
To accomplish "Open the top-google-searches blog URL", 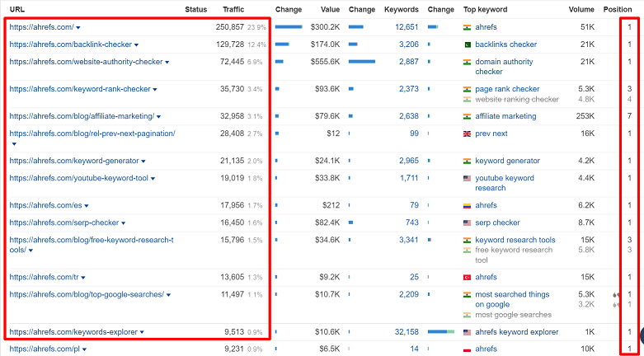I will tap(87, 294).
